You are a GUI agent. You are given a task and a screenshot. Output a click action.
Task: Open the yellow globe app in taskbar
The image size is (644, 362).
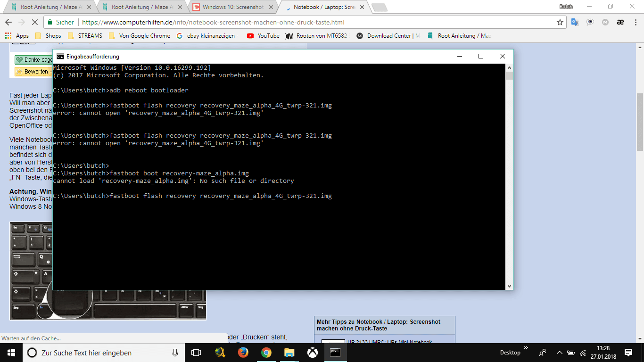220,353
